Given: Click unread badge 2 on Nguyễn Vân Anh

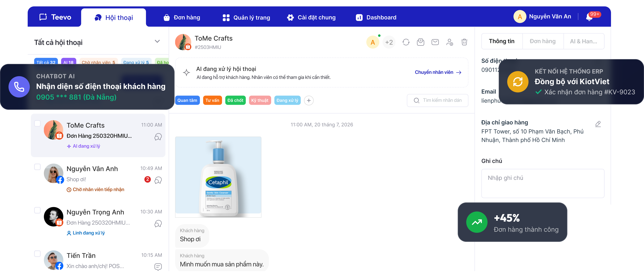Looking at the screenshot, I should coord(147,179).
